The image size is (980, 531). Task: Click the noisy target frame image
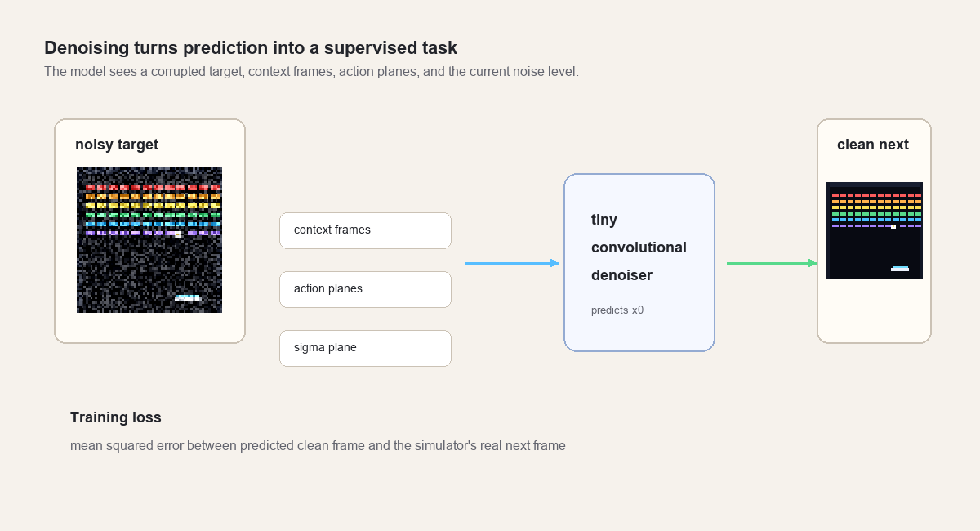149,240
